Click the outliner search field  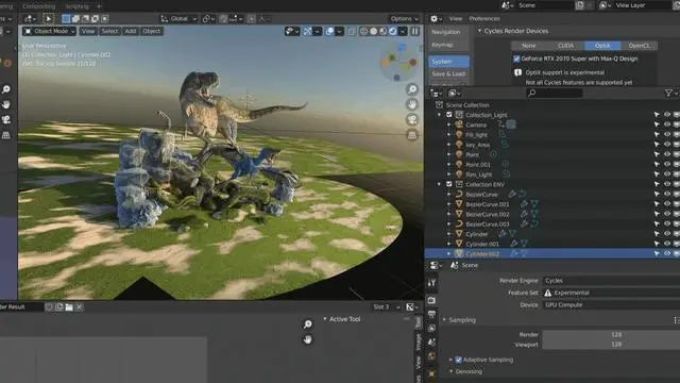pos(554,93)
